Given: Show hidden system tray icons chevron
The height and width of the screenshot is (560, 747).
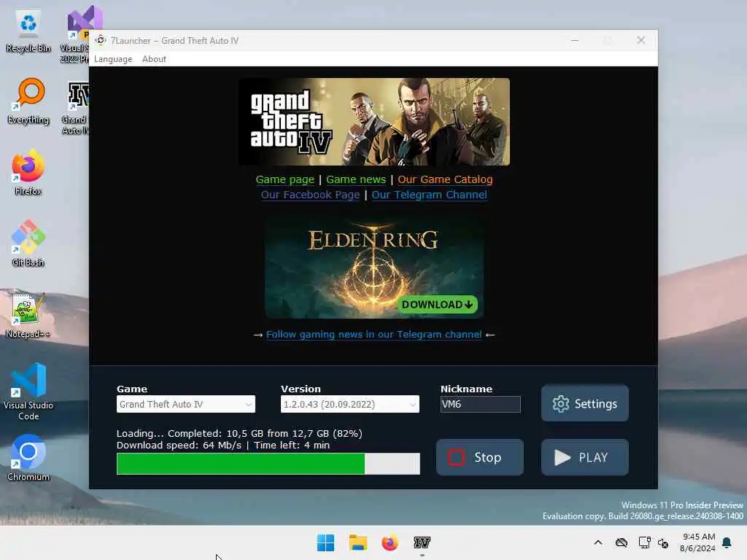Looking at the screenshot, I should pos(598,542).
